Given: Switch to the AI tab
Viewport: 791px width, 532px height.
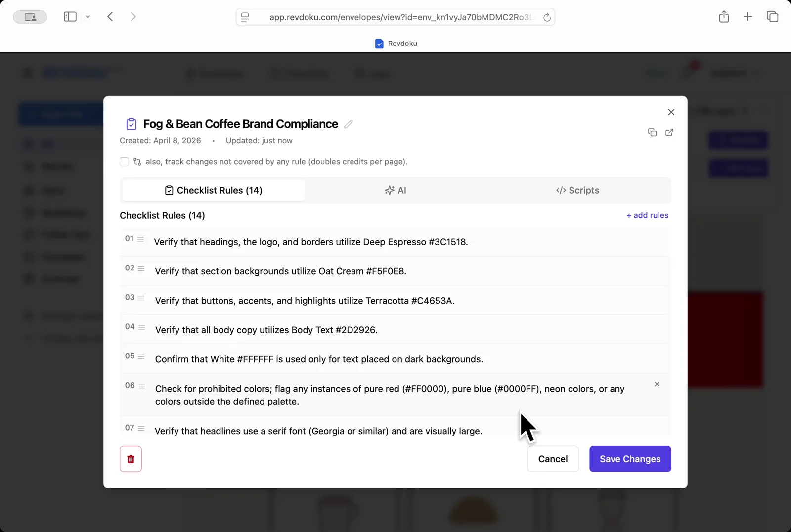Looking at the screenshot, I should tap(395, 190).
